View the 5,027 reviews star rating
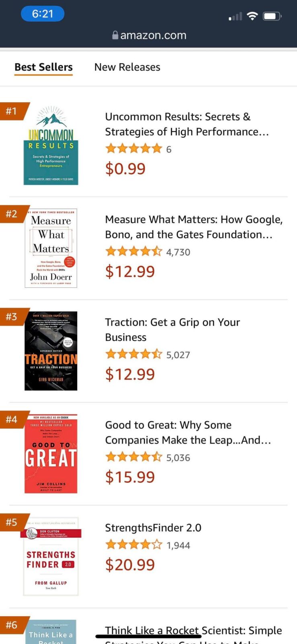 click(x=133, y=355)
